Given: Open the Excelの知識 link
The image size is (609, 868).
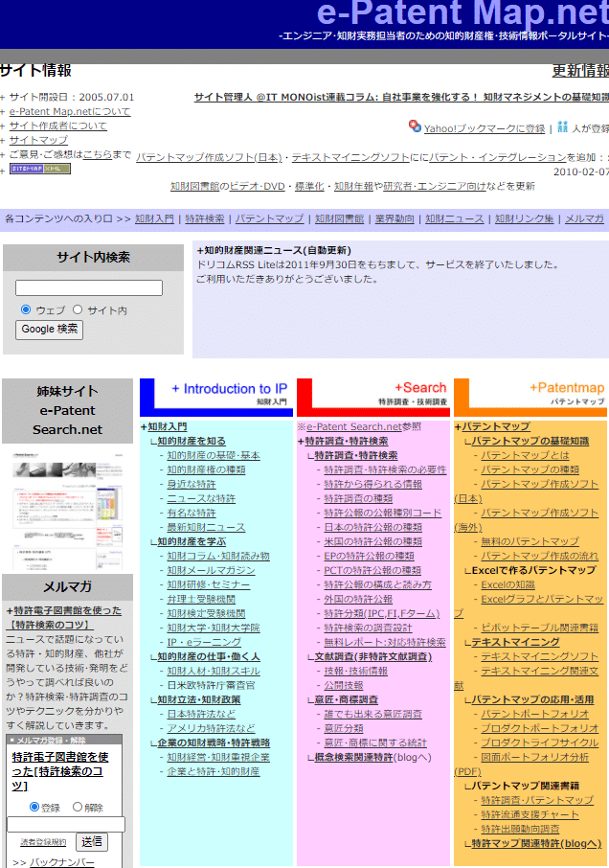Looking at the screenshot, I should point(507,584).
